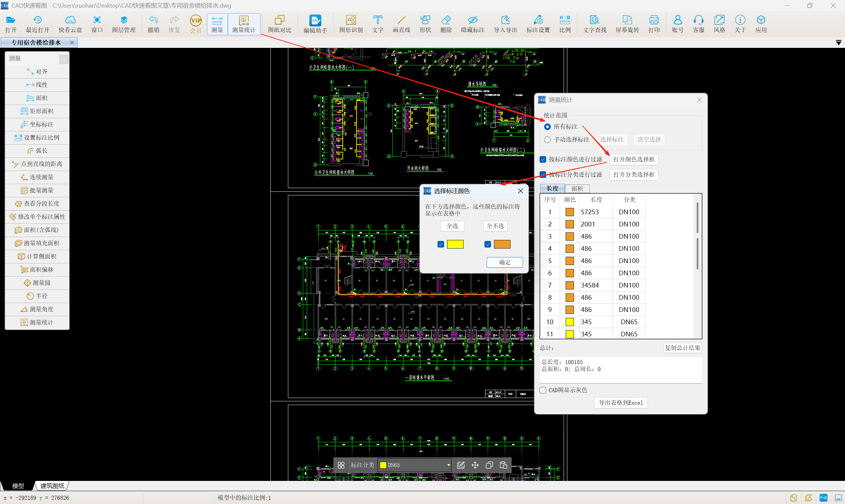Expand the 标注分类 DN65 dropdown
Image resolution: width=845 pixels, height=504 pixels.
point(448,465)
